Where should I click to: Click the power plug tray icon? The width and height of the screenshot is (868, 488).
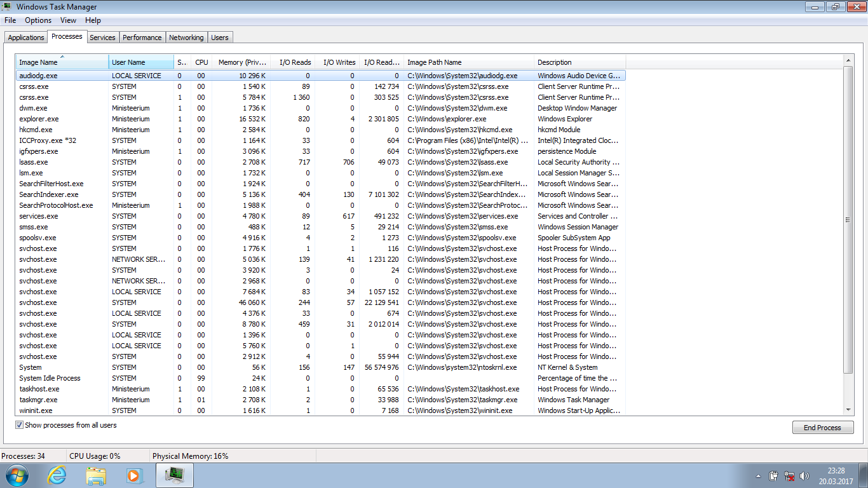[774, 476]
